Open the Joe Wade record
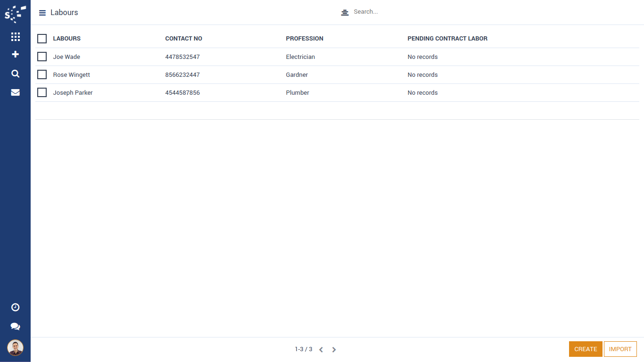 pyautogui.click(x=66, y=57)
